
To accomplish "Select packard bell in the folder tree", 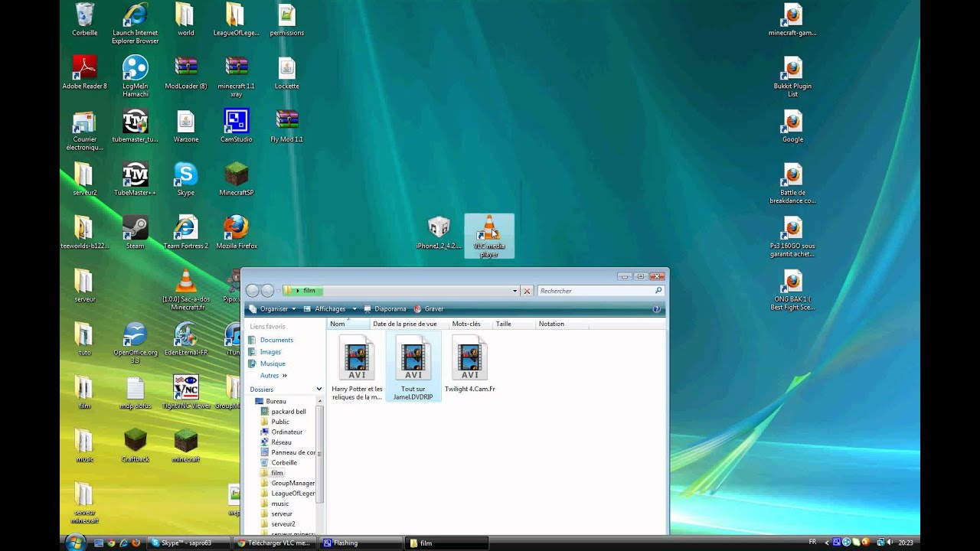I will [x=288, y=412].
